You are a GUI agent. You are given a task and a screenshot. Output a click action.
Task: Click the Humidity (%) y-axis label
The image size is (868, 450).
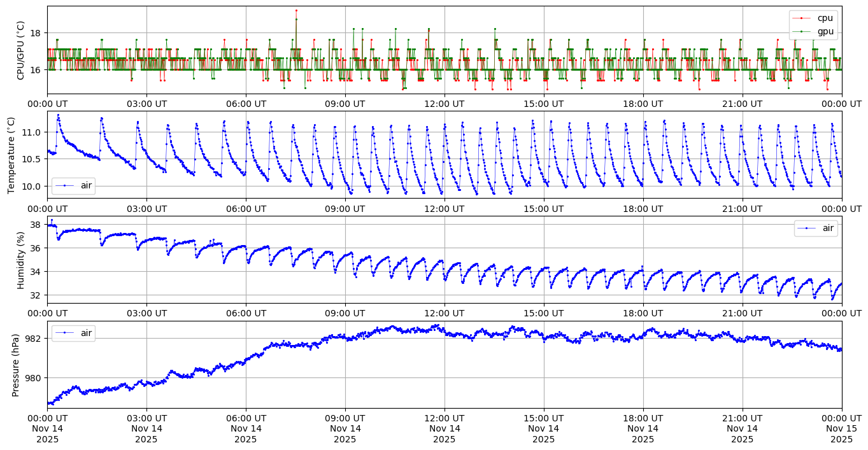tap(21, 260)
